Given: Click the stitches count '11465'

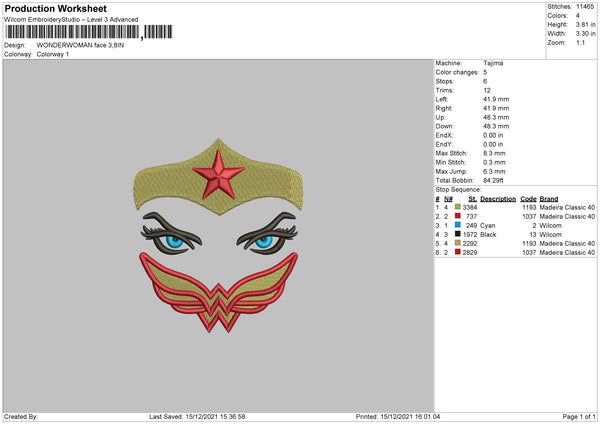Looking at the screenshot, I should (x=585, y=7).
